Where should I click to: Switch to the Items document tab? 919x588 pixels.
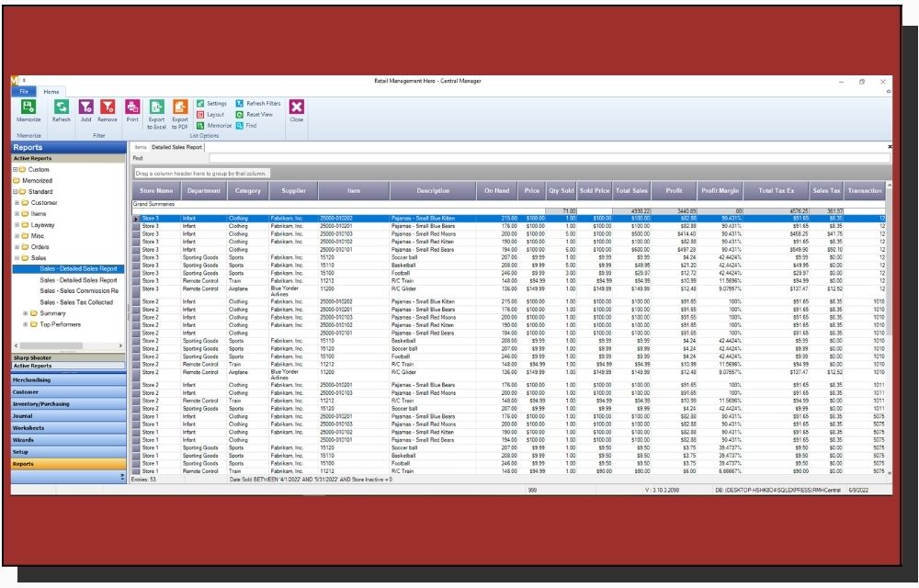(141, 147)
